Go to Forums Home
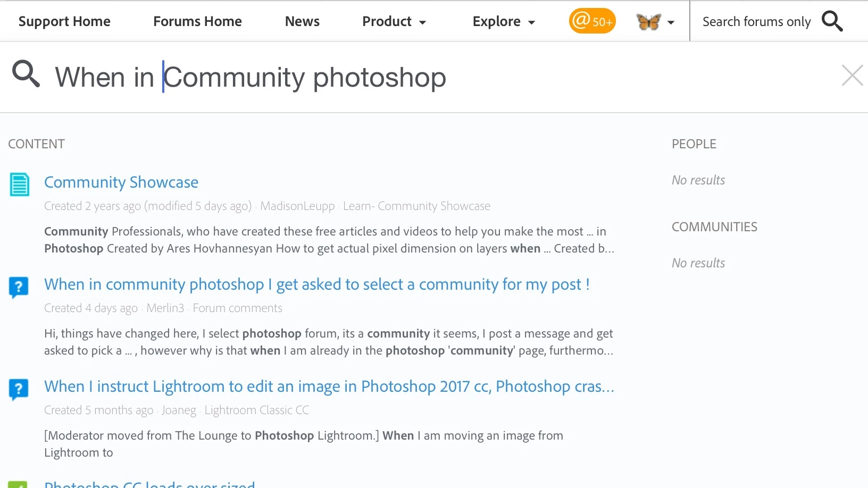This screenshot has width=868, height=488. pos(197,21)
